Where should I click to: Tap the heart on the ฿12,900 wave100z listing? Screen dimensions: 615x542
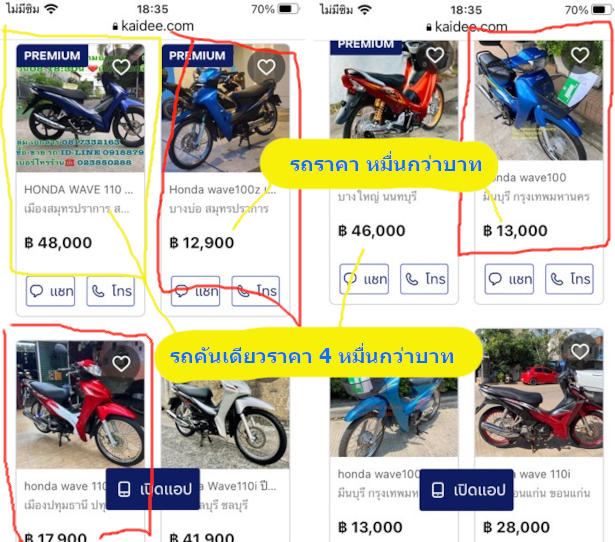click(x=266, y=67)
